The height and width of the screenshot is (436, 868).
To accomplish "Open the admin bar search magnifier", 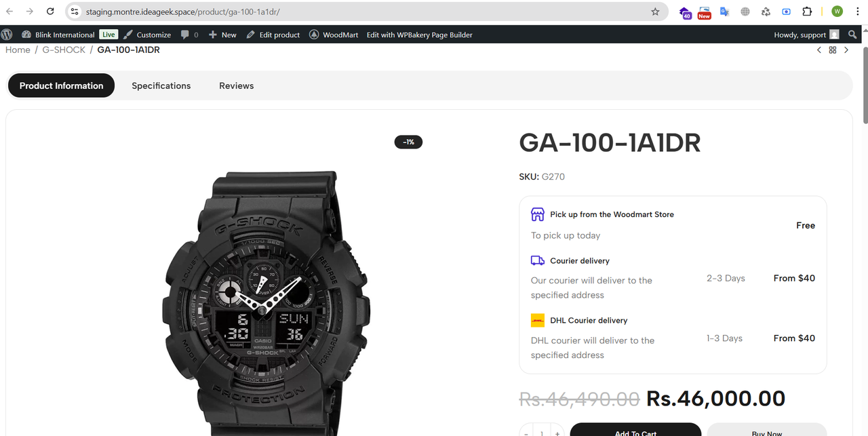I will click(853, 35).
